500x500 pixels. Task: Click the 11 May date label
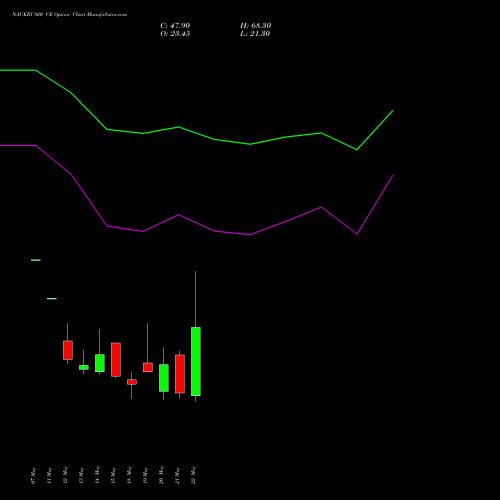pyautogui.click(x=49, y=476)
